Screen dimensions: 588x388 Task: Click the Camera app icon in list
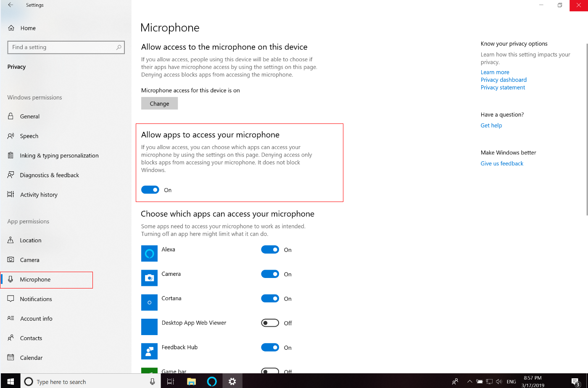click(x=149, y=278)
